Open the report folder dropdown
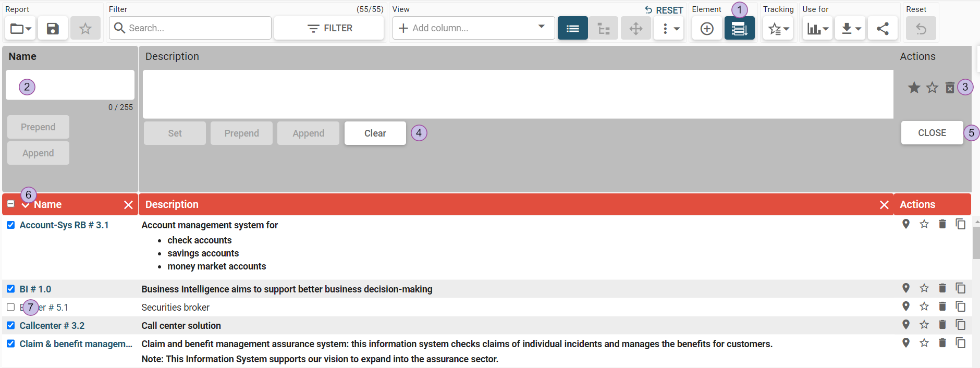Viewport: 980px width, 368px height. coord(21,29)
